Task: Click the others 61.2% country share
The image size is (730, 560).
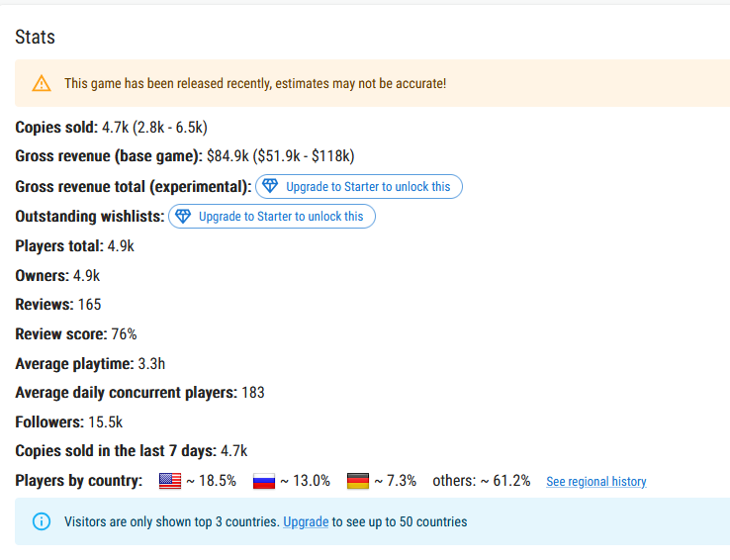Action: [x=482, y=481]
